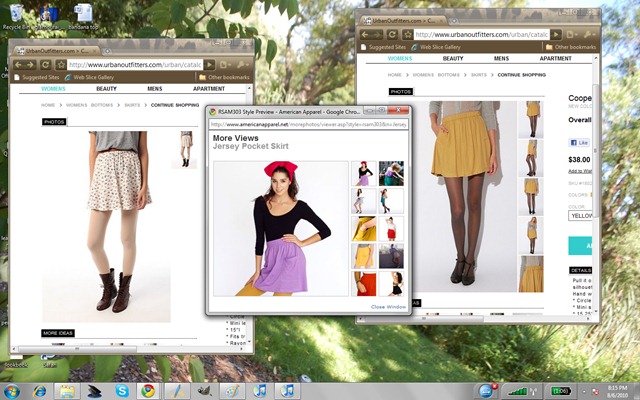Click SKIRTS breadcrumb in right window
This screenshot has width=640, height=400.
click(479, 75)
